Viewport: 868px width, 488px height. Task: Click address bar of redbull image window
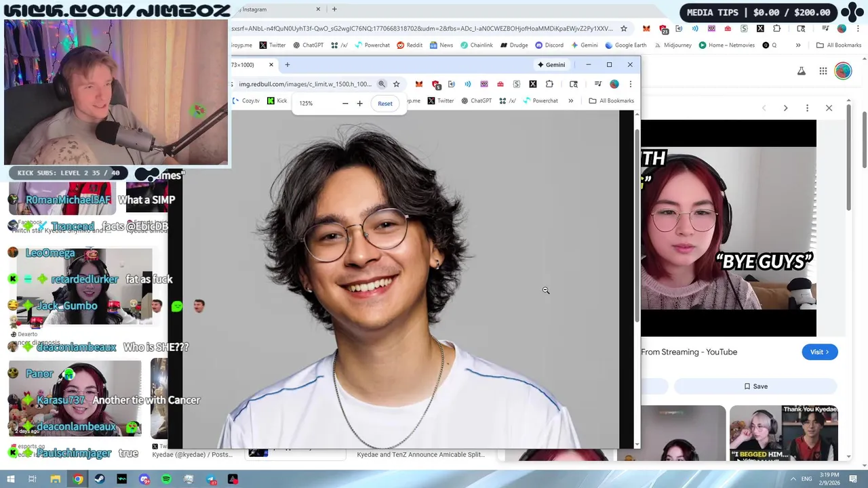[x=305, y=84]
